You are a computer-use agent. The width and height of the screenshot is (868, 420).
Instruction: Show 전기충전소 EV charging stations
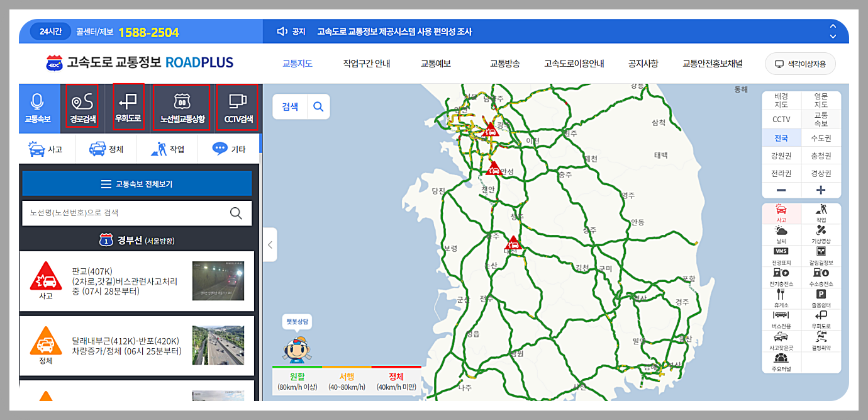click(781, 278)
